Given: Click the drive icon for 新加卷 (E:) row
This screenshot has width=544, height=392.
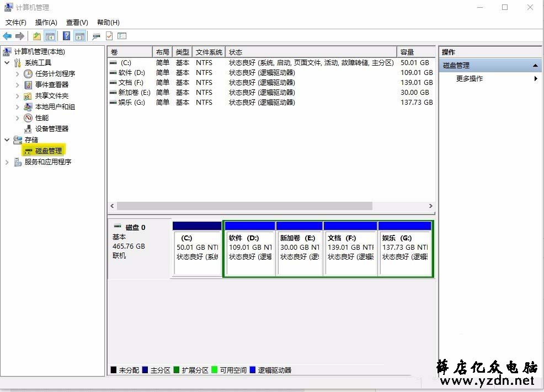Looking at the screenshot, I should (113, 93).
